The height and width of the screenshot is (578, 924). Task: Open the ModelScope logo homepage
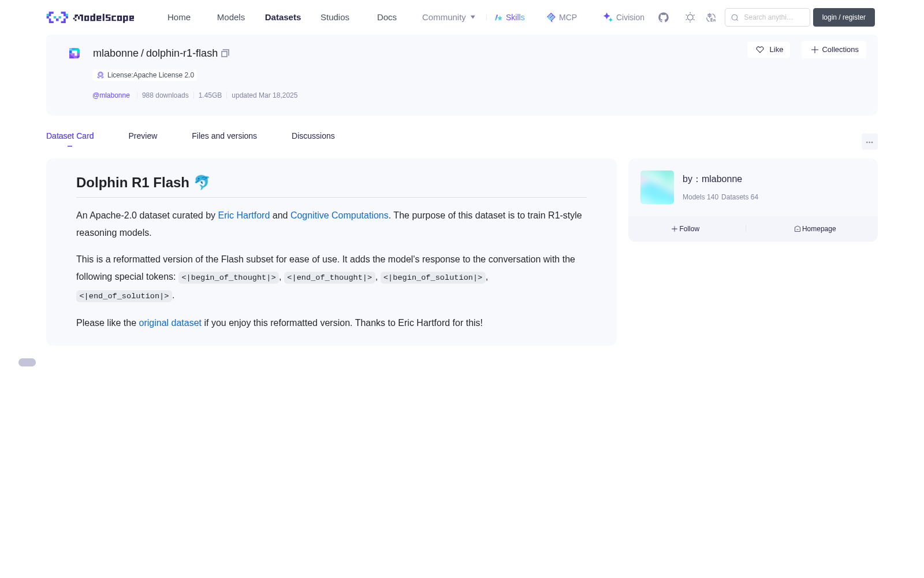[90, 17]
